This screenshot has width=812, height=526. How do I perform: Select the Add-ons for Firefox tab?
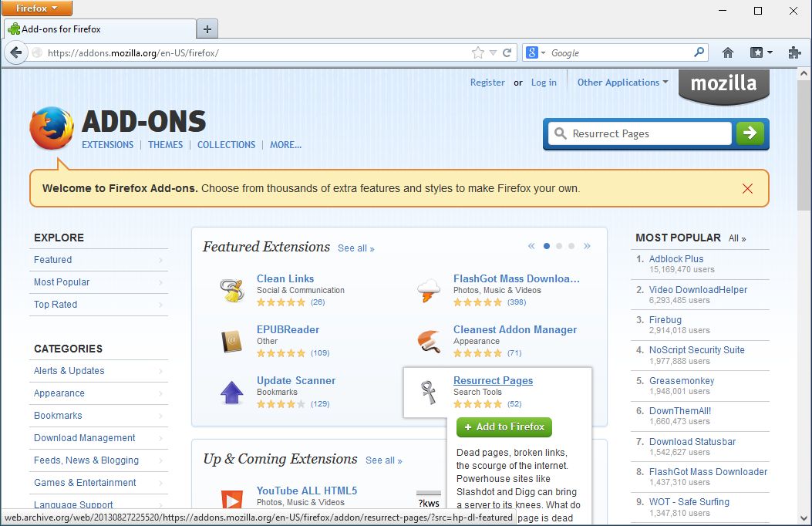pyautogui.click(x=100, y=29)
